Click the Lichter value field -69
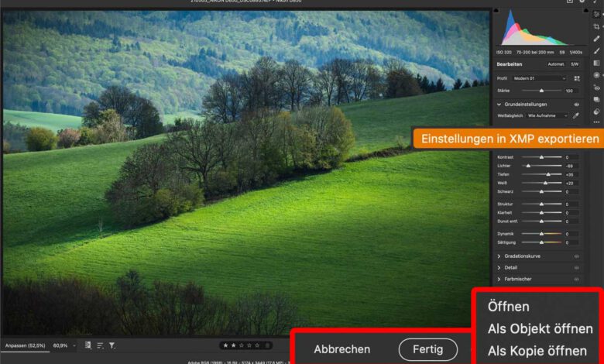This screenshot has height=364, width=604. 570,166
